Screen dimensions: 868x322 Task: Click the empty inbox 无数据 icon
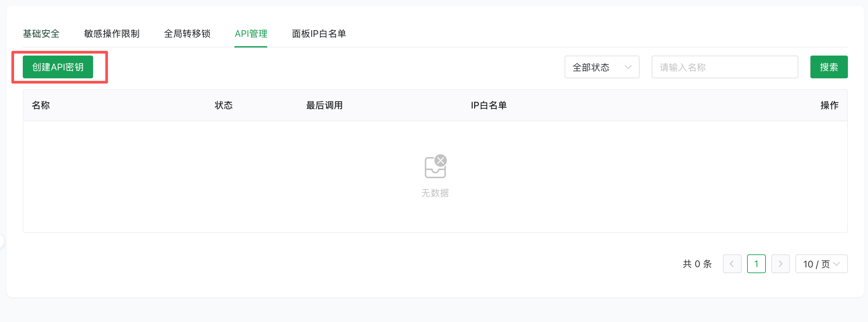tap(435, 166)
